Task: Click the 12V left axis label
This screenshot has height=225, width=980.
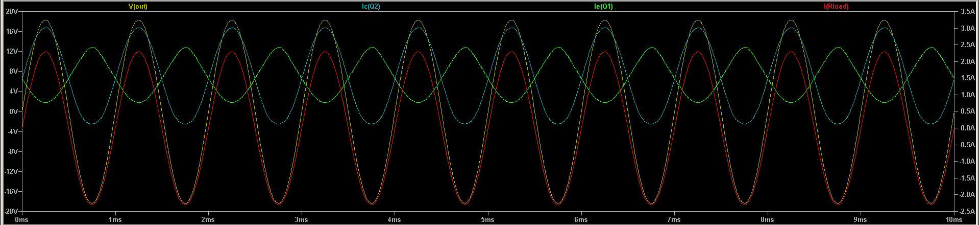Action: point(11,51)
